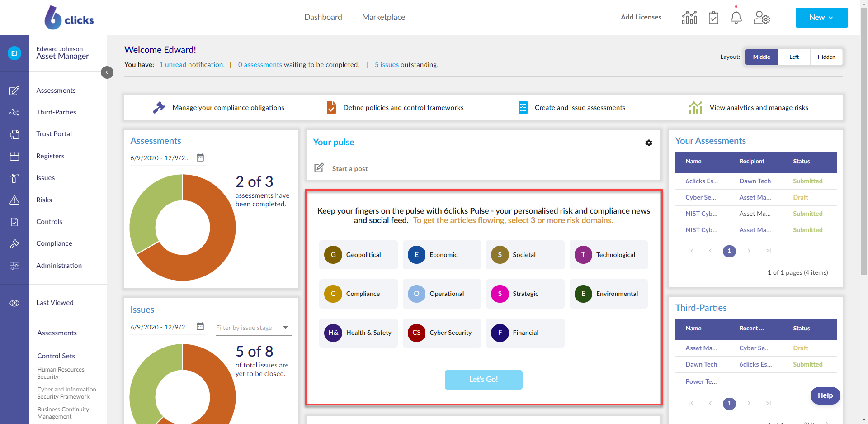
Task: Open the Assessments date range calendar
Action: click(x=200, y=157)
